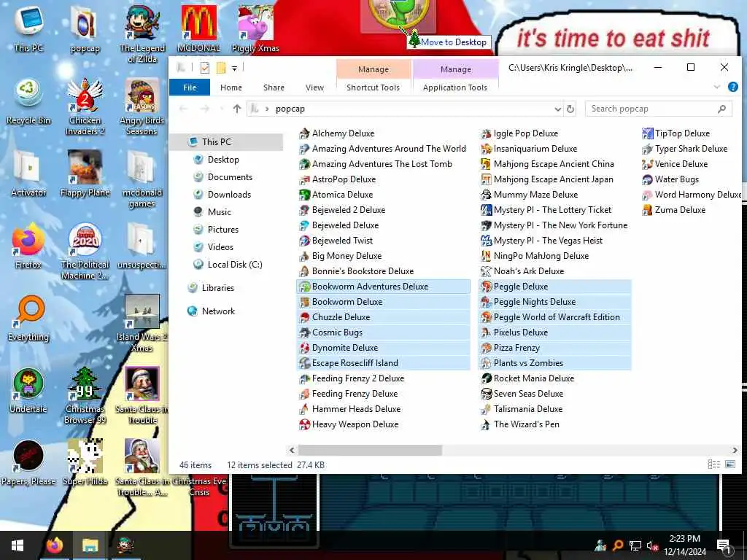Select Bejeweled Twist game icon
Viewport: 747px width, 560px height.
[x=304, y=241]
